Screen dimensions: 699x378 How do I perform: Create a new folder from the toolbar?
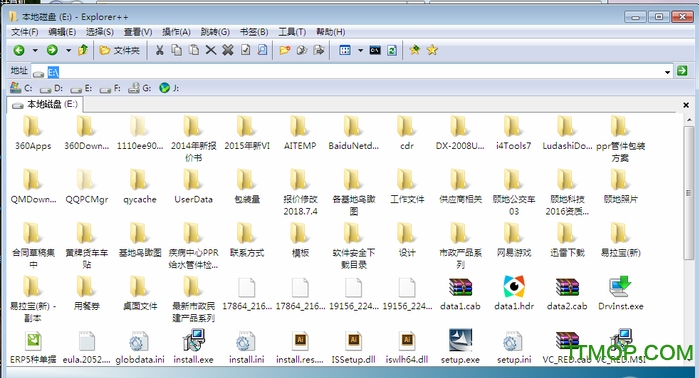(x=284, y=50)
